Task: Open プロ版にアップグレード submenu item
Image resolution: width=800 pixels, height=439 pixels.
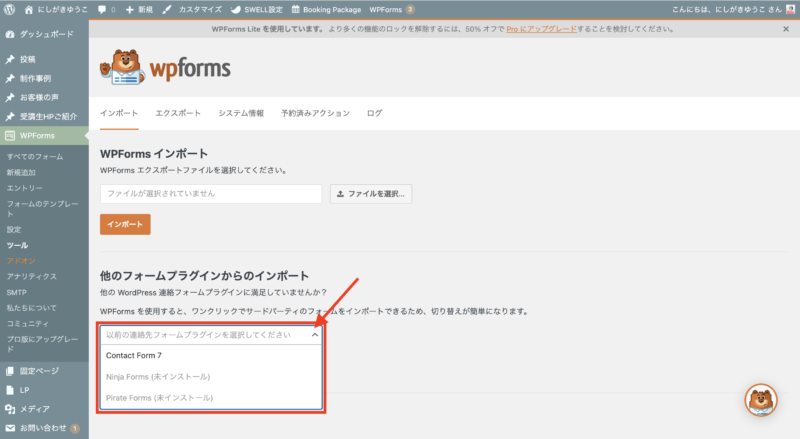Action: click(42, 344)
